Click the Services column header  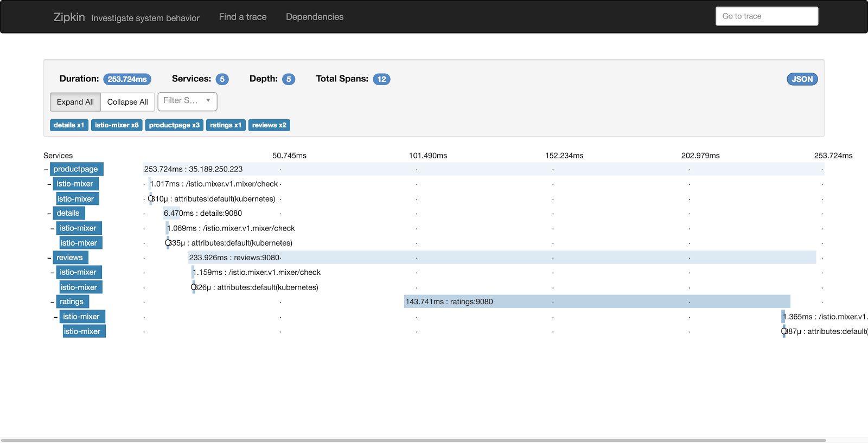58,156
